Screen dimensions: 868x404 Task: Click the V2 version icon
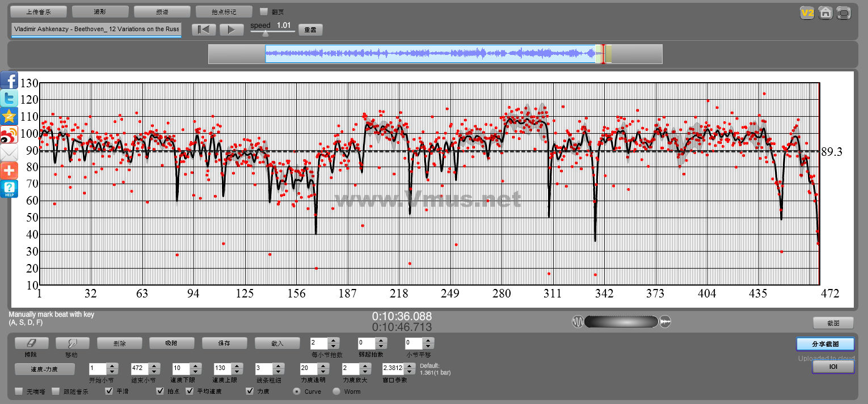[x=807, y=13]
